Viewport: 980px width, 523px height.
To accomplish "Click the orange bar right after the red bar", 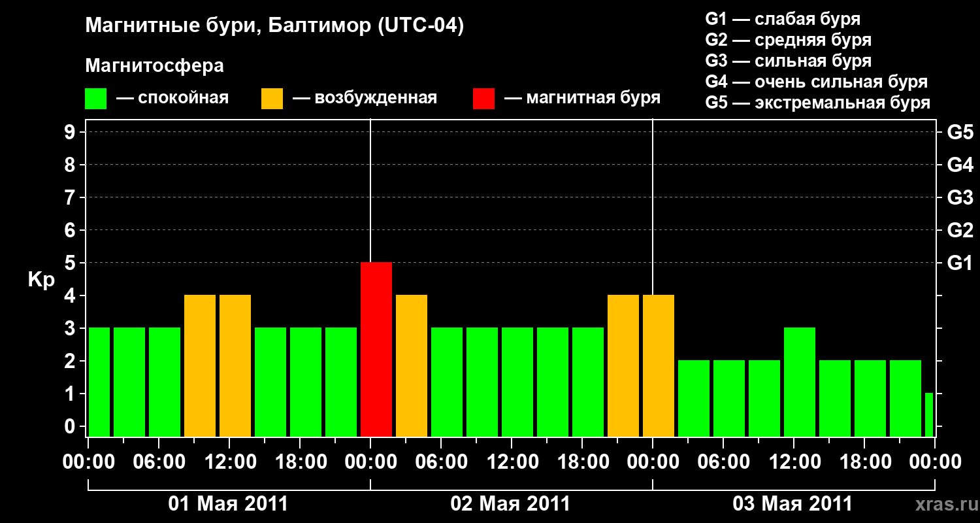I will pyautogui.click(x=412, y=365).
